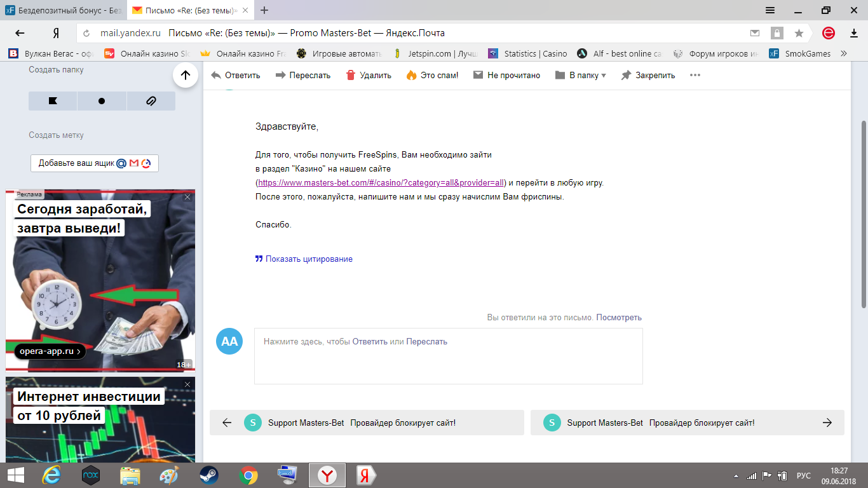Open the opera-app.ru ad link
The width and height of the screenshot is (868, 488).
click(x=50, y=351)
